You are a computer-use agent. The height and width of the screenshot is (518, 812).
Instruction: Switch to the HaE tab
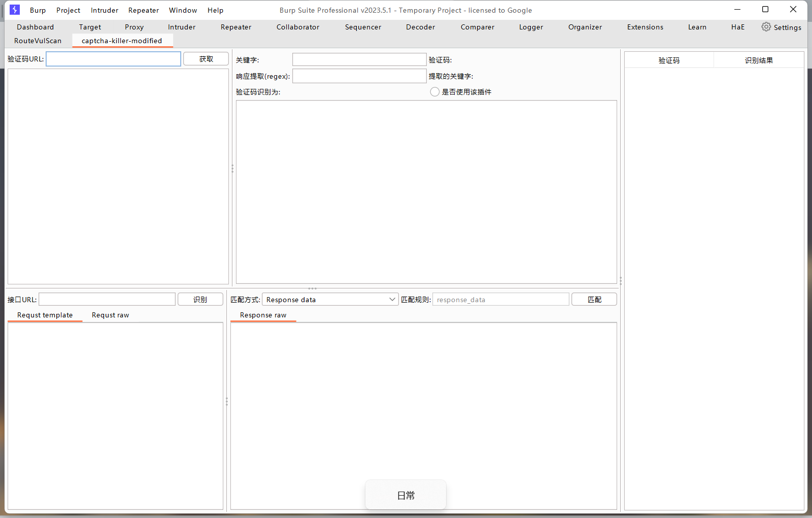[737, 27]
